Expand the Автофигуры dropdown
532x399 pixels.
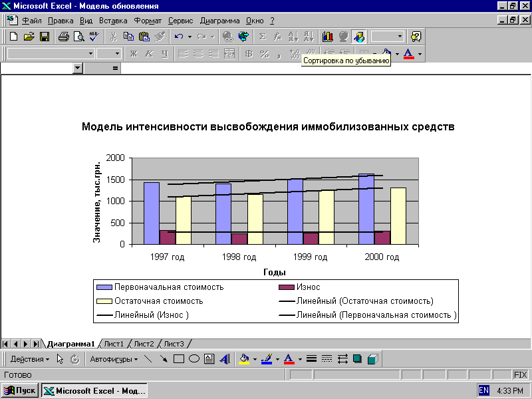[x=114, y=359]
